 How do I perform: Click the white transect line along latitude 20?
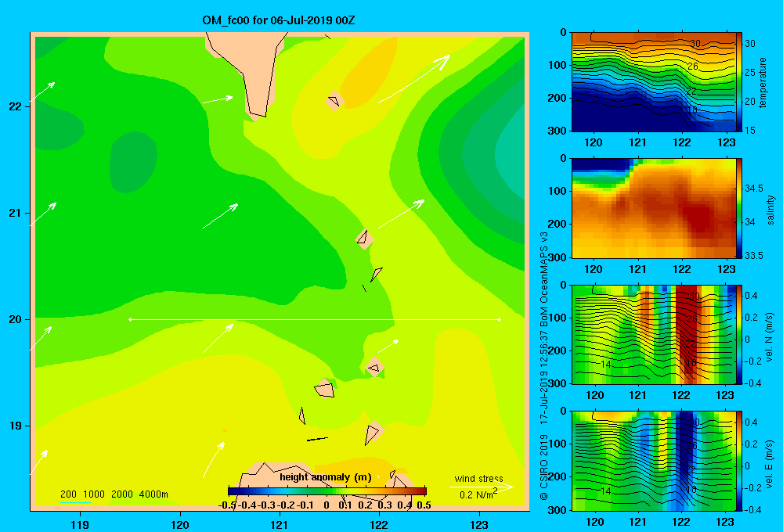point(315,319)
